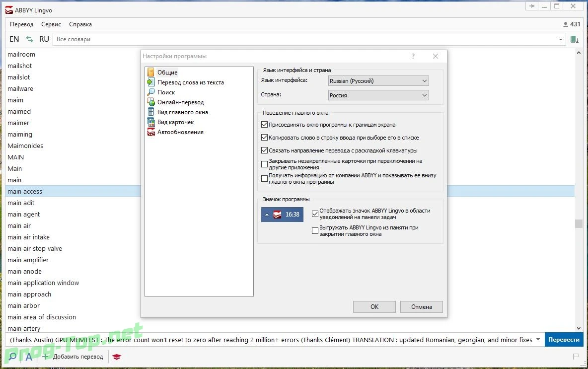Click the word list scroll up arrow

pyautogui.click(x=579, y=53)
